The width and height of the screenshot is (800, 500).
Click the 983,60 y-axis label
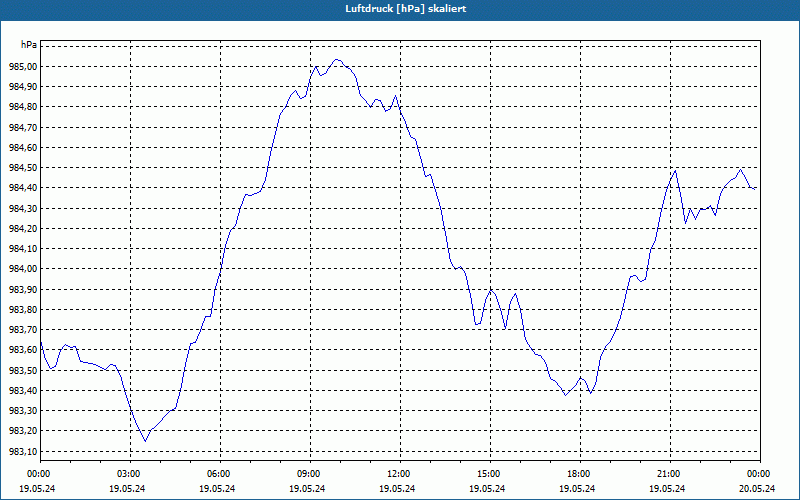click(x=23, y=350)
